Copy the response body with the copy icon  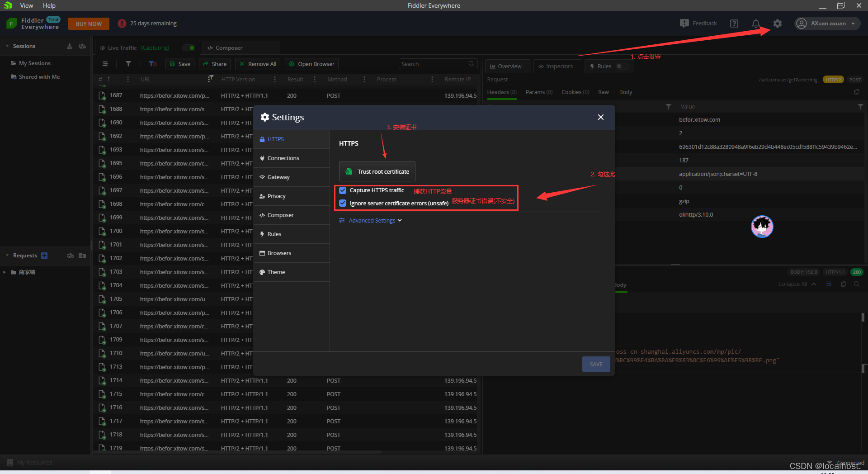(x=843, y=284)
